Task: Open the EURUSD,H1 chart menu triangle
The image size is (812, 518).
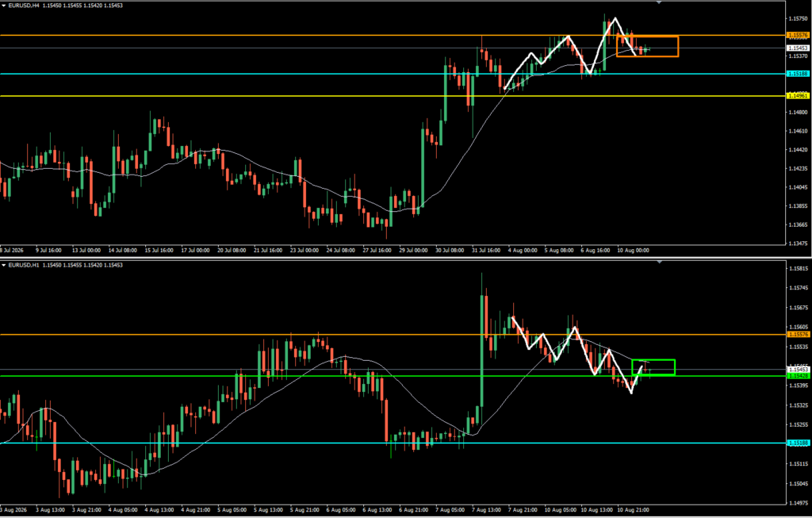Action: click(x=4, y=265)
